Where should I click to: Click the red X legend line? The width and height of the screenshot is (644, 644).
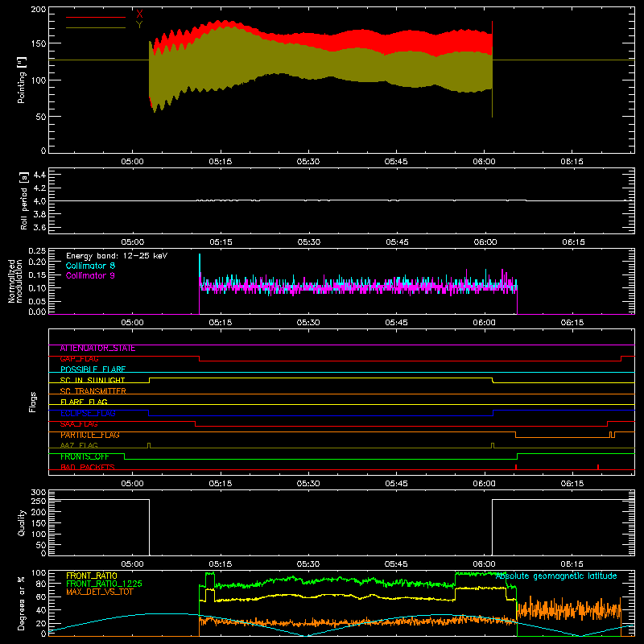(96, 17)
